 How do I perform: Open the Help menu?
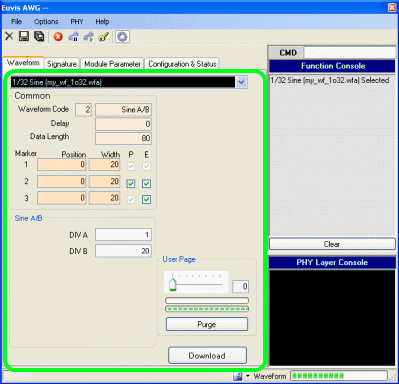click(x=102, y=22)
